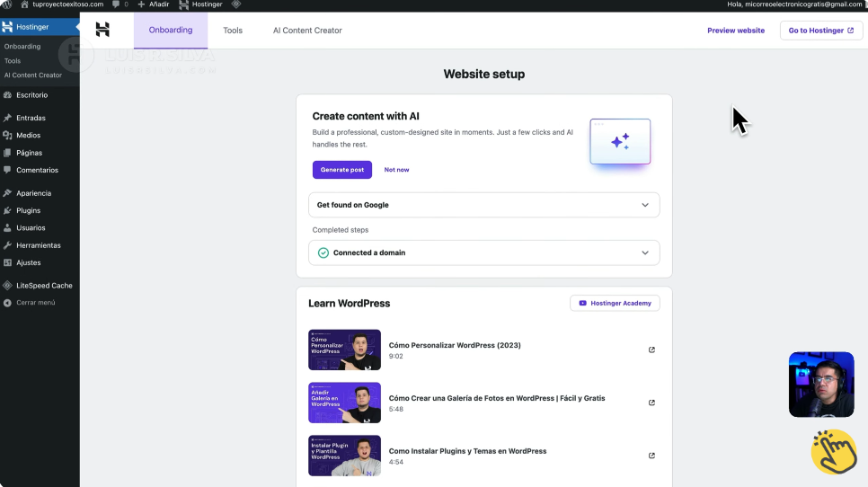Collapse the sidebar with Cerrar menú

pos(35,303)
